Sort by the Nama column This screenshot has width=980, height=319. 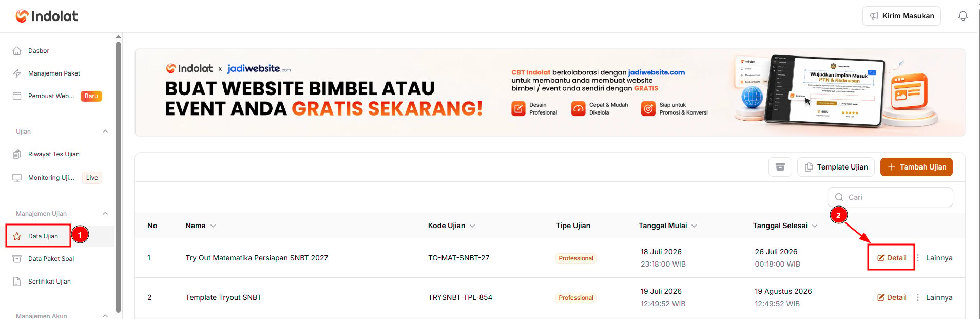(x=201, y=226)
